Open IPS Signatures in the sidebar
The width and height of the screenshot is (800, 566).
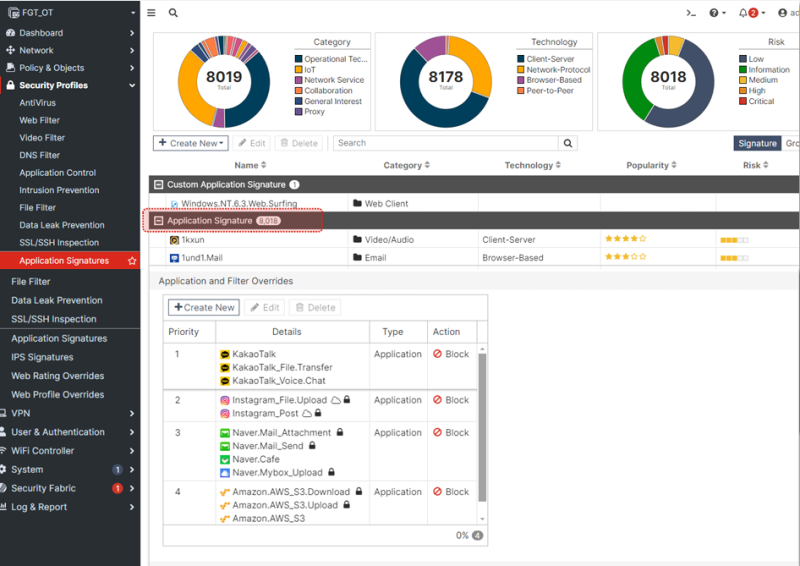point(42,357)
